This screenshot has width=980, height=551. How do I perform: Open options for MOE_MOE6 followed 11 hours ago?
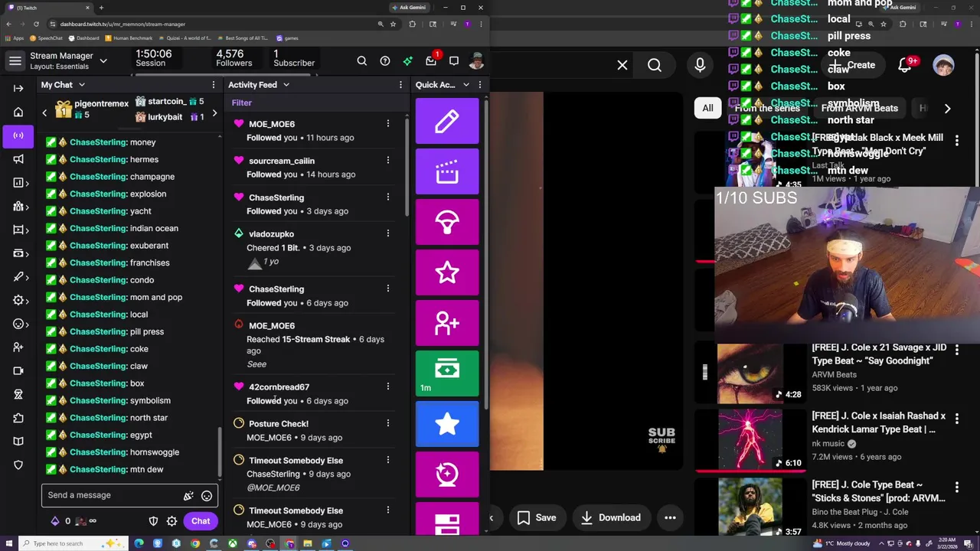click(388, 123)
